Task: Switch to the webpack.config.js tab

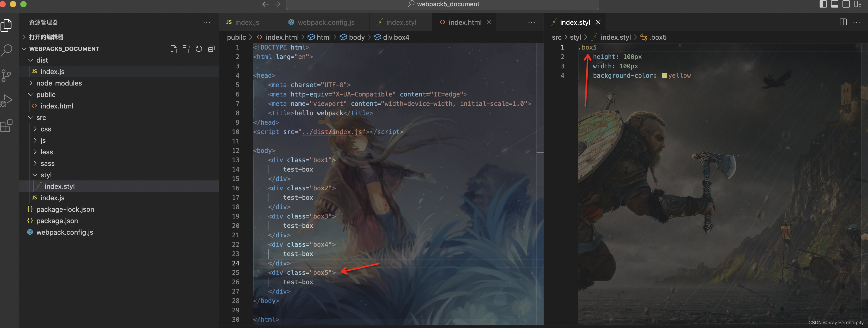Action: point(325,22)
